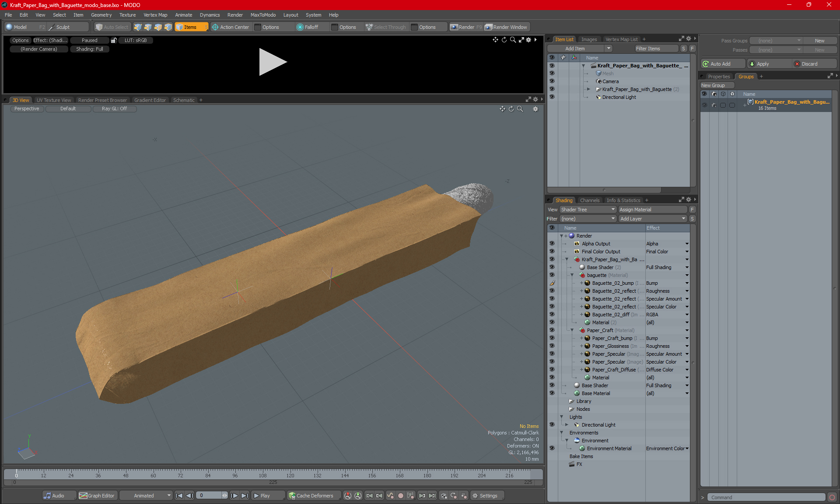Step to the next frame
This screenshot has height=504, width=840.
(234, 496)
